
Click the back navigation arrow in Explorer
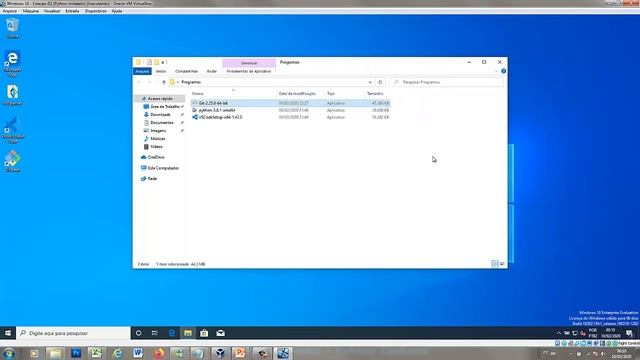tap(139, 82)
